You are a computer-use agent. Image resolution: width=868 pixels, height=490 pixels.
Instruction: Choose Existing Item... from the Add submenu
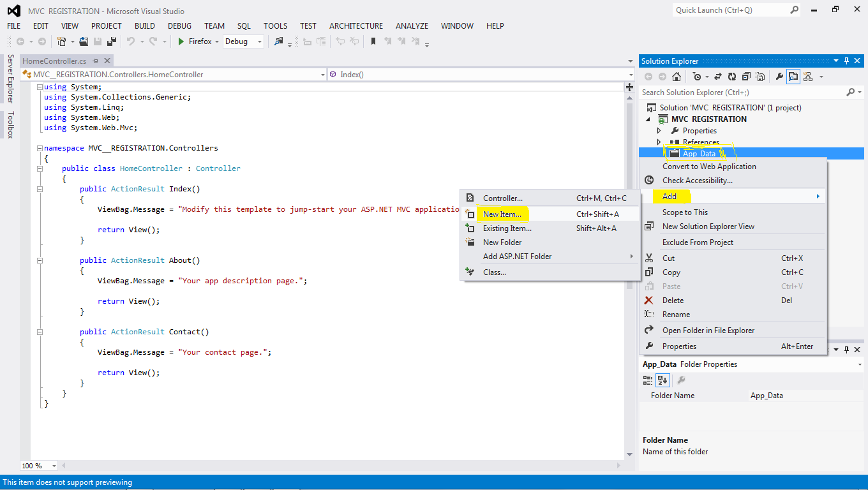(550, 228)
